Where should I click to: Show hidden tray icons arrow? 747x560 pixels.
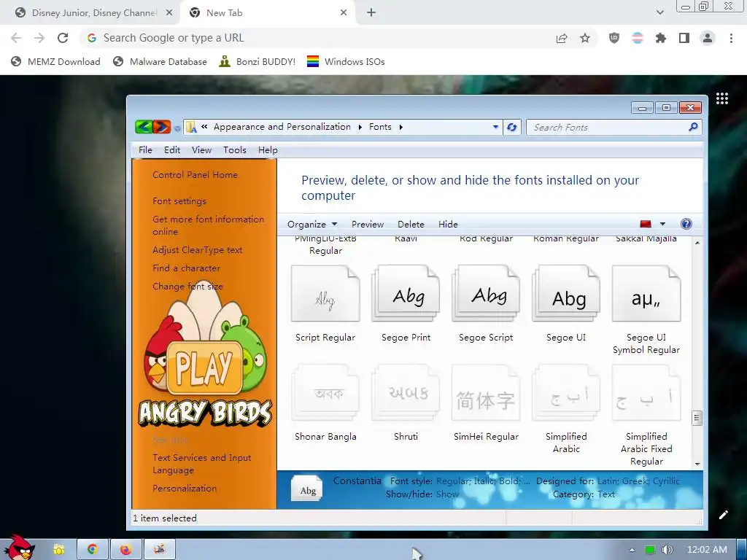point(632,550)
